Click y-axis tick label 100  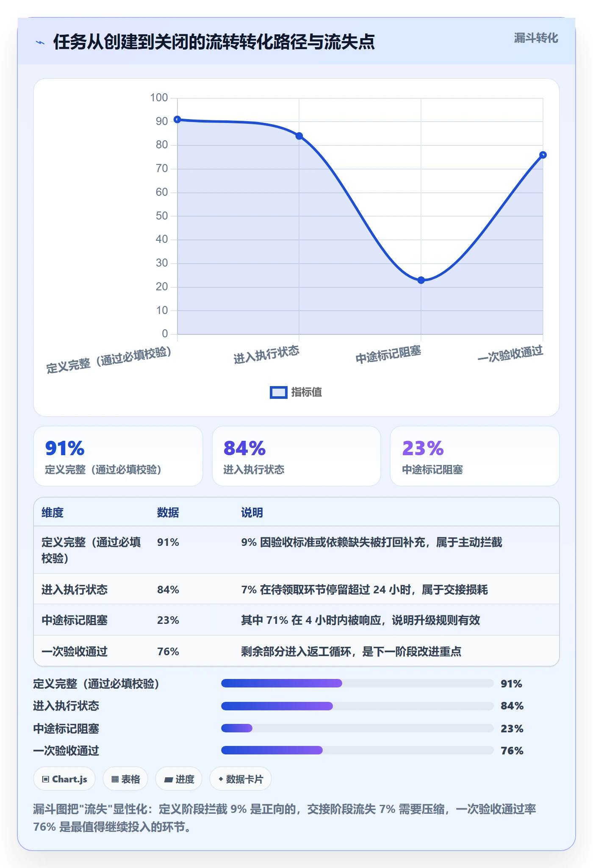click(x=159, y=98)
